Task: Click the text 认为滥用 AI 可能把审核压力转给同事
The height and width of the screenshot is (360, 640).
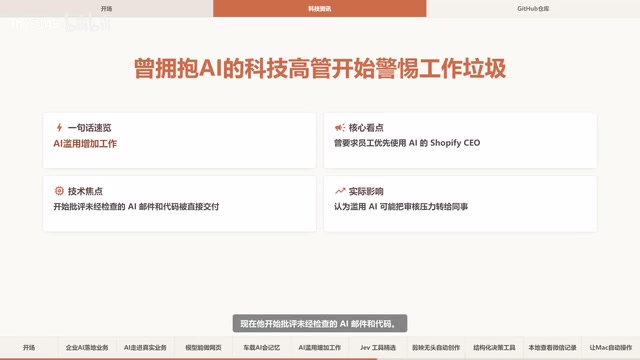Action: tap(401, 207)
